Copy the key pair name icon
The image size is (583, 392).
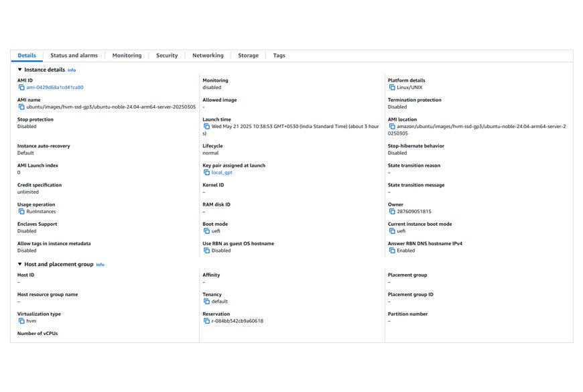tap(206, 173)
